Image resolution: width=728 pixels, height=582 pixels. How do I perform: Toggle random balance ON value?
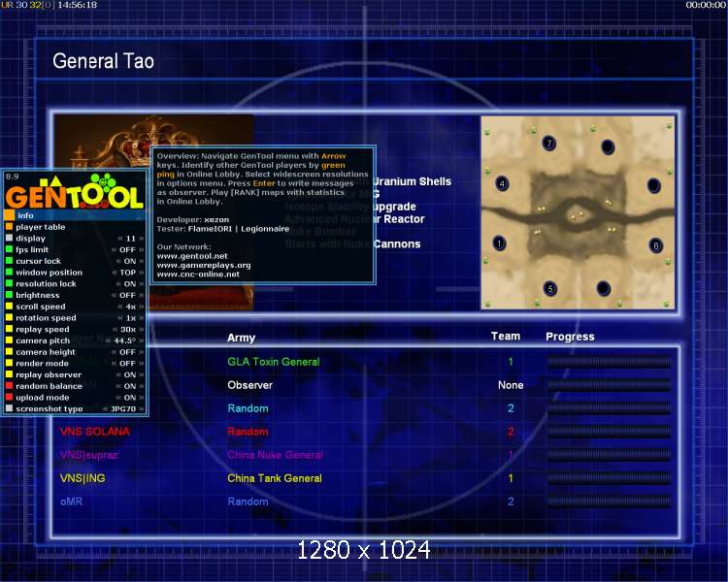tap(130, 386)
